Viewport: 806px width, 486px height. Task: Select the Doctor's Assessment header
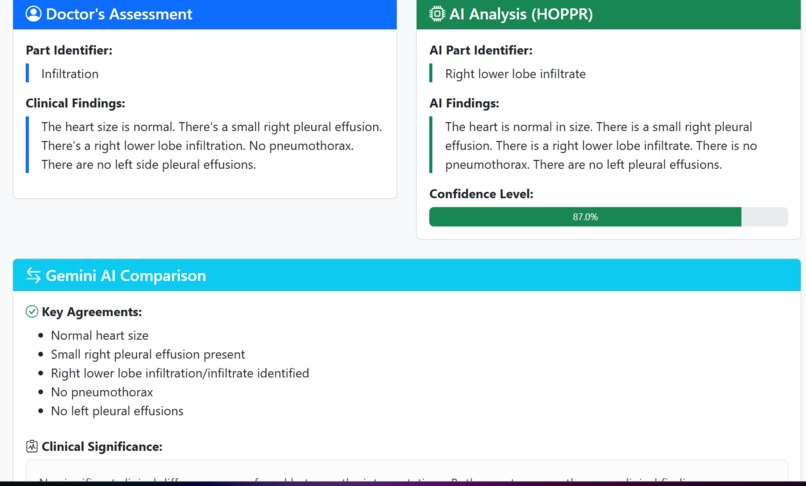coord(205,14)
